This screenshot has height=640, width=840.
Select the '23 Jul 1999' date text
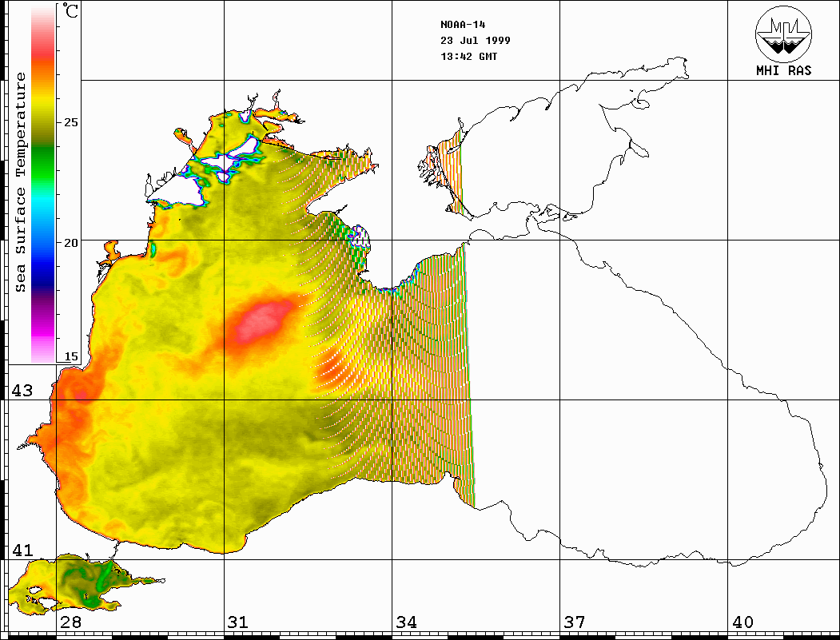(x=476, y=41)
